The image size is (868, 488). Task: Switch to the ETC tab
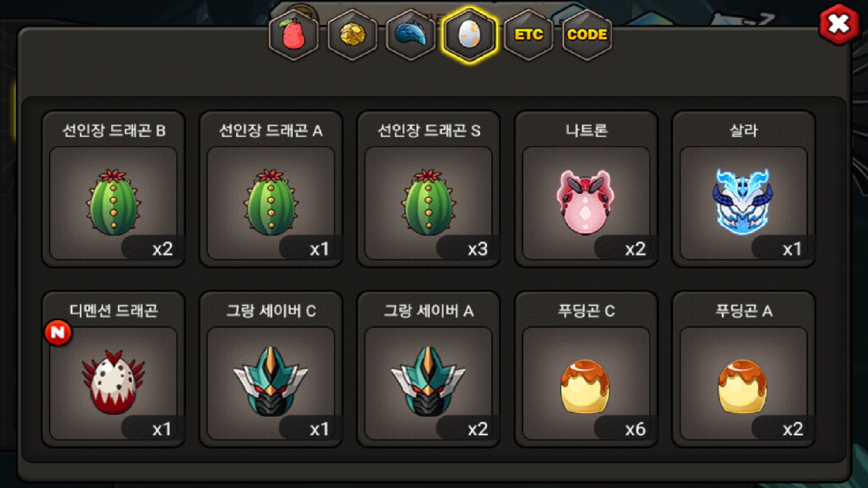click(x=528, y=35)
